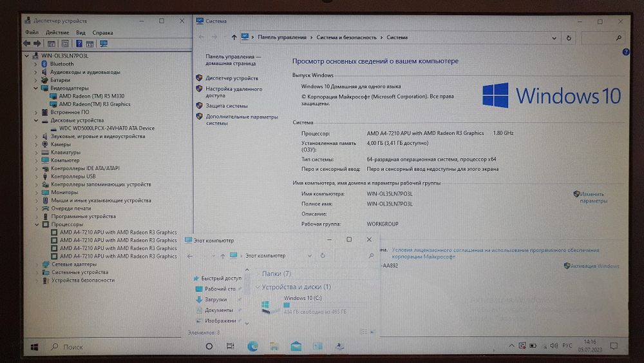Select AMD Radeon (TM) R5 M330 device
Screen dimensions: 644x363
pos(91,96)
